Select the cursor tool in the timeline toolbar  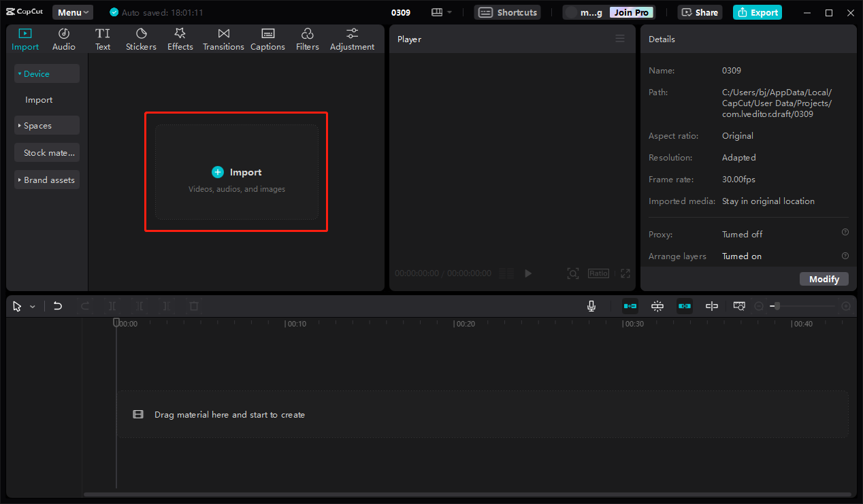tap(16, 306)
